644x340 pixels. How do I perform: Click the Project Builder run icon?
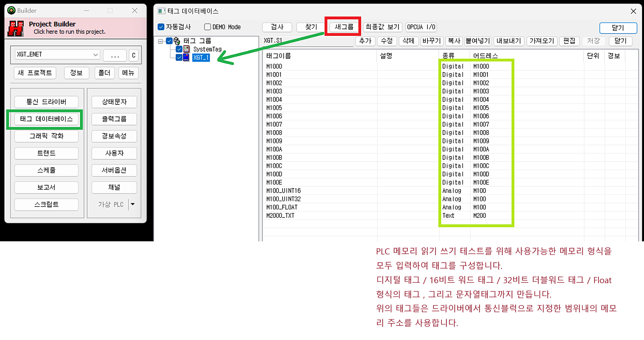16,28
